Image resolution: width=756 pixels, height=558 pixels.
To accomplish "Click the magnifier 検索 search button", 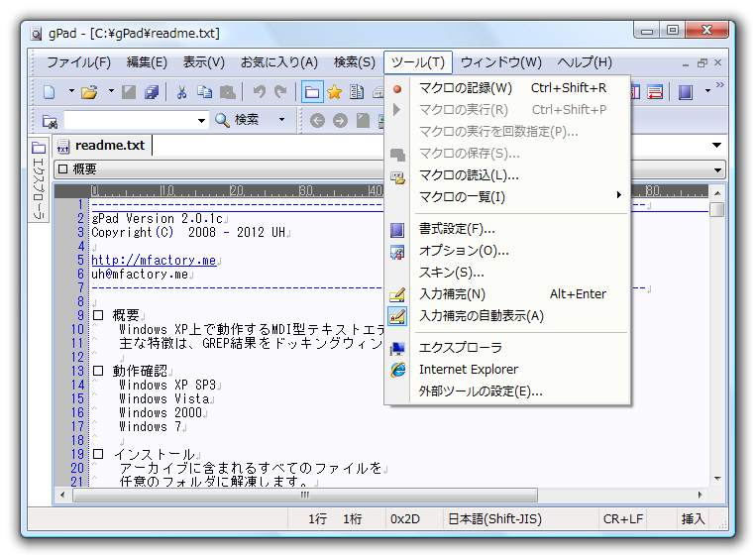I will click(238, 120).
